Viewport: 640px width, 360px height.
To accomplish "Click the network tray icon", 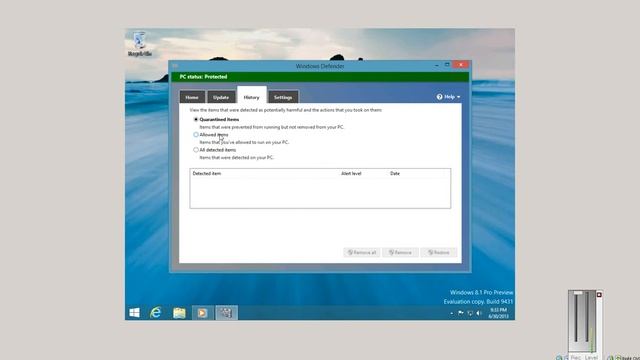I will point(470,313).
